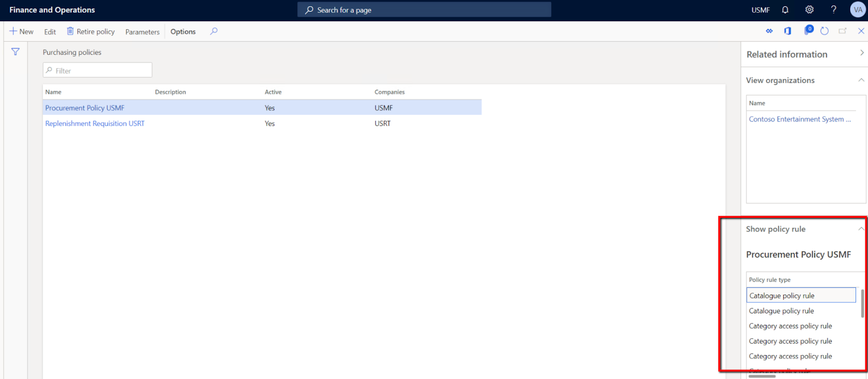Collapse the View organizations section

(861, 80)
